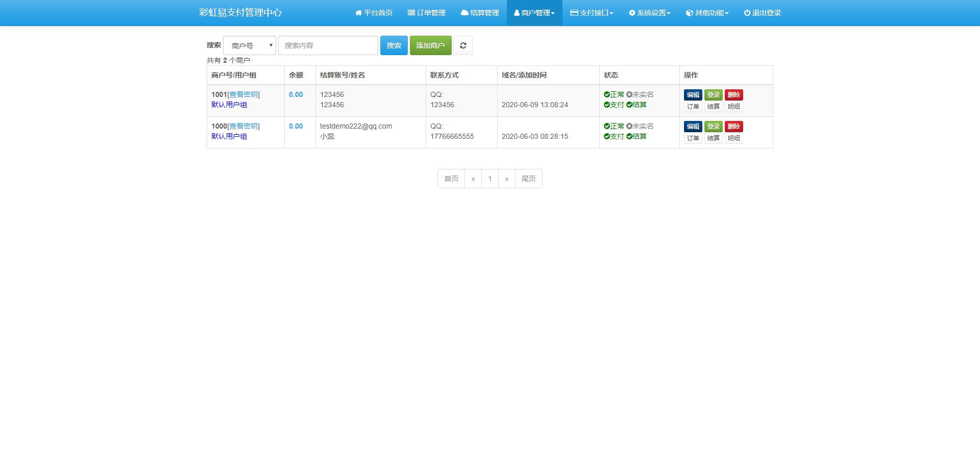The width and height of the screenshot is (980, 470).
Task: Click 退出登录 power icon to log out
Action: tap(762, 13)
